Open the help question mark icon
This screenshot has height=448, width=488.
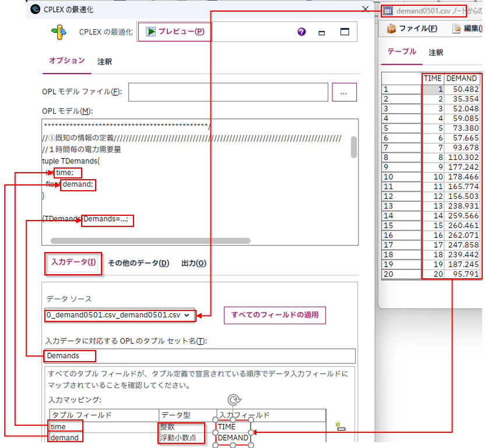301,32
